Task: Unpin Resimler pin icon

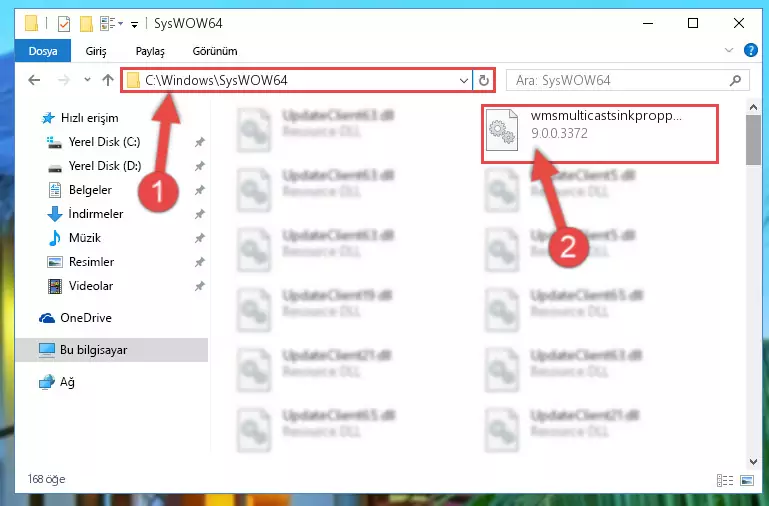Action: point(199,262)
